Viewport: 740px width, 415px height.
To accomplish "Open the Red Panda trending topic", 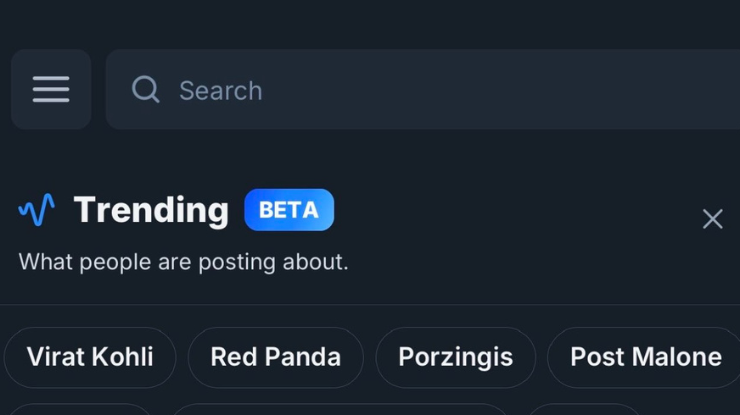I will [275, 357].
